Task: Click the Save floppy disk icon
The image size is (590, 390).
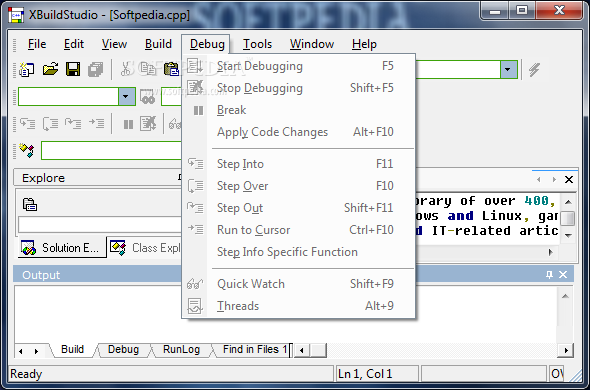Action: click(x=73, y=70)
